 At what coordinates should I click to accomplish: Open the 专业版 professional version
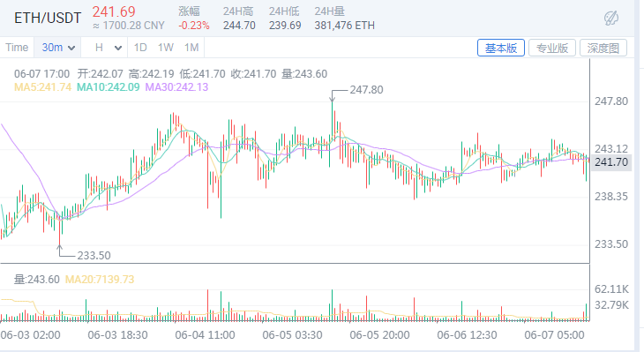pos(552,48)
